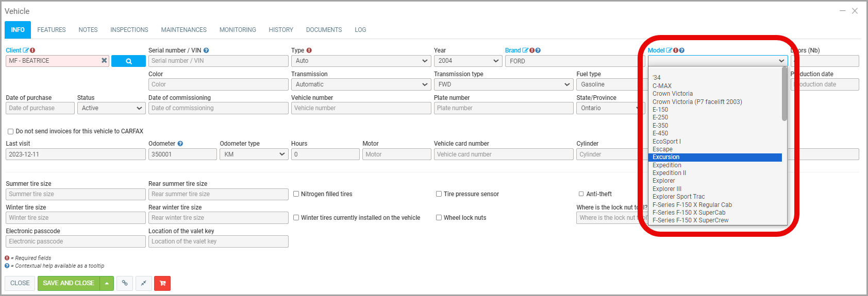The width and height of the screenshot is (868, 296).
Task: Click the chain link icon button
Action: pyautogui.click(x=125, y=283)
